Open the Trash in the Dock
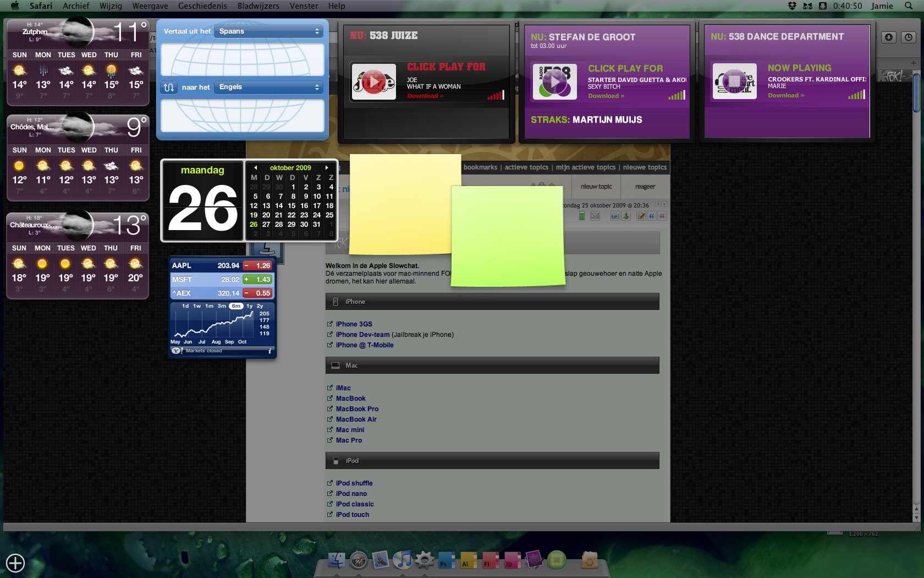This screenshot has width=924, height=578. [590, 560]
